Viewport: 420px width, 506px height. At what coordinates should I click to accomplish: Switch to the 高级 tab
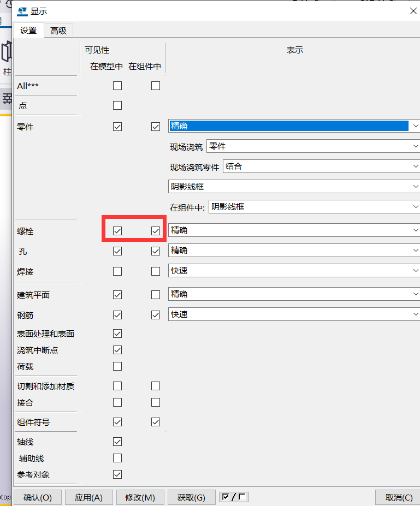[58, 31]
